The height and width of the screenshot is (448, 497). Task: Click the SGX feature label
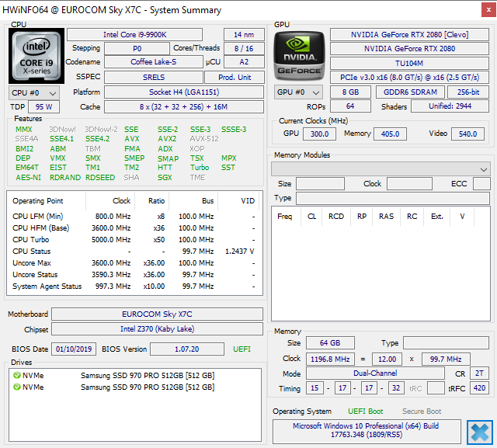coord(165,178)
